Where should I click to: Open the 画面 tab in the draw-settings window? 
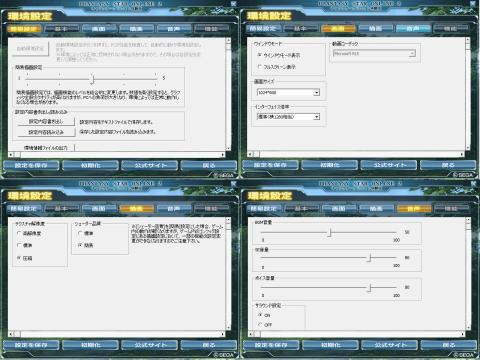tap(98, 209)
